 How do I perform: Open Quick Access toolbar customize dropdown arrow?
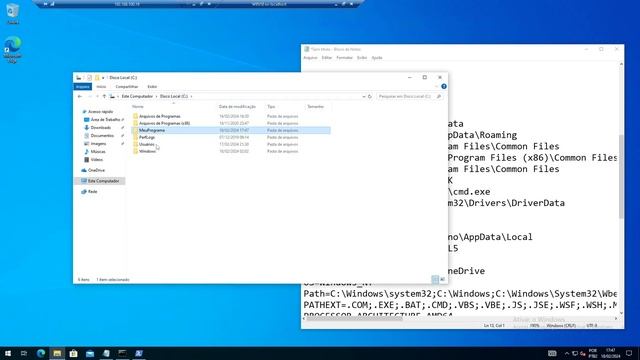pyautogui.click(x=103, y=78)
